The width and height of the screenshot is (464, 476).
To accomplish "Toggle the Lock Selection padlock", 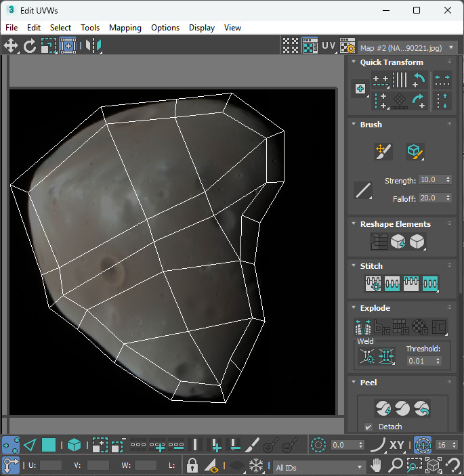I will pos(192,465).
